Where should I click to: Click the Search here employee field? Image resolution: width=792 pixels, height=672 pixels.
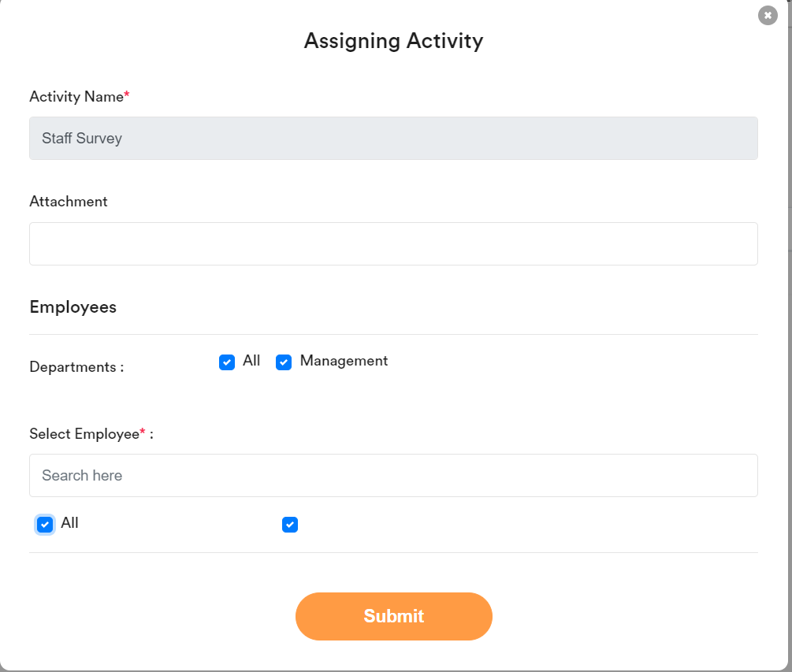(x=394, y=475)
